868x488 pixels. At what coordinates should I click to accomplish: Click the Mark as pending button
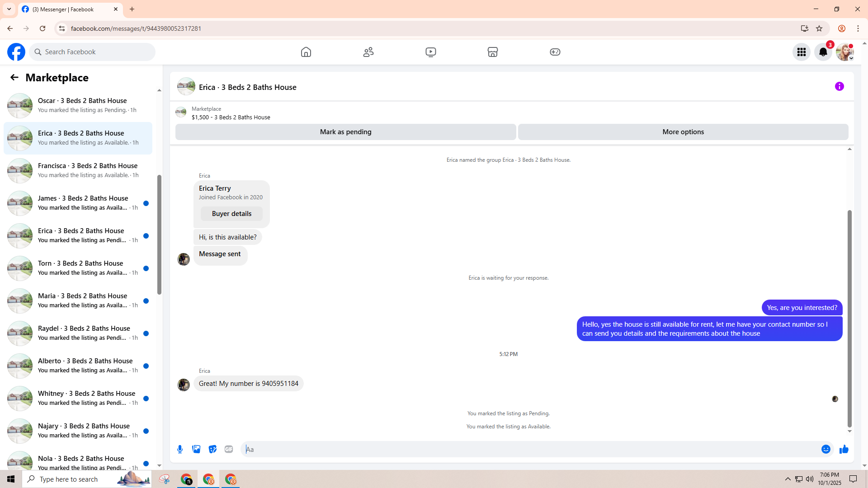click(346, 132)
